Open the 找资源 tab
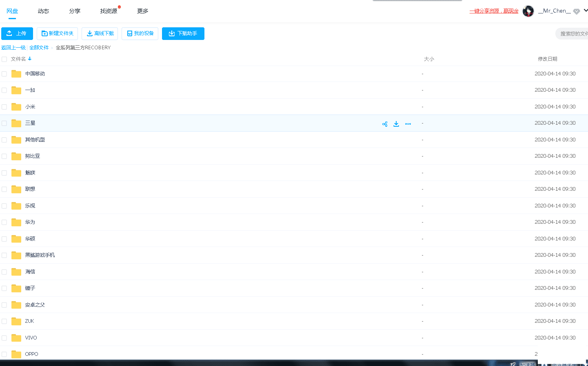 [109, 11]
